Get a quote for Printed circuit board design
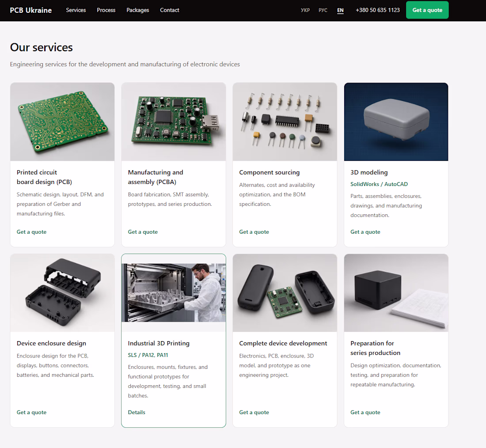The width and height of the screenshot is (486, 448). click(32, 232)
